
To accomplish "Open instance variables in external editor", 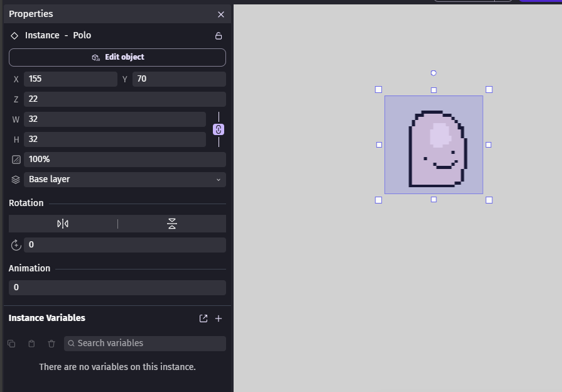I will [203, 318].
